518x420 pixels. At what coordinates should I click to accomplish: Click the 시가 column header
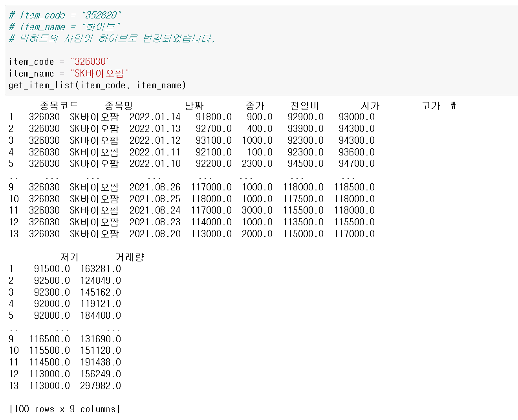[370, 106]
